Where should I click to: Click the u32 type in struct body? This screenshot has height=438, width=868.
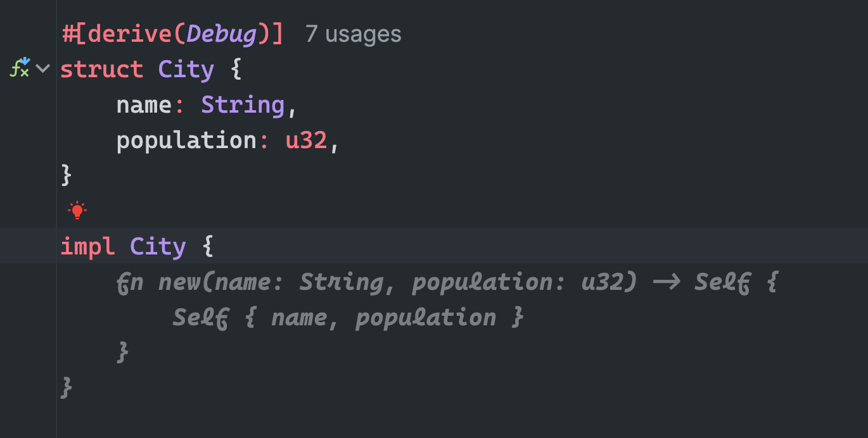click(x=306, y=140)
